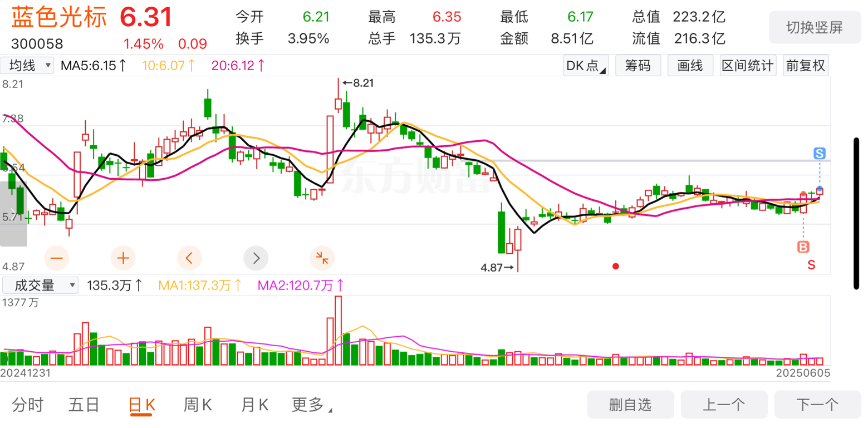868x428 pixels.
Task: Move chart right with right arrow
Action: [256, 258]
